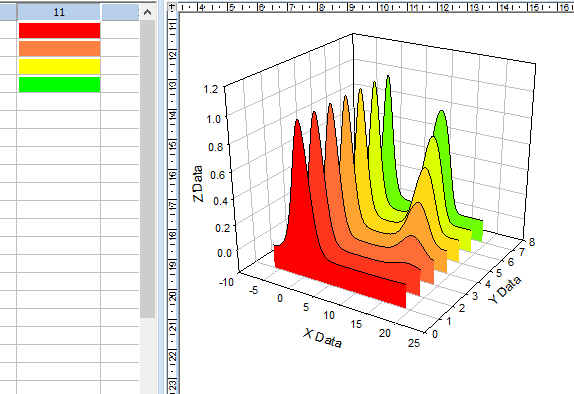This screenshot has width=574, height=394.
Task: Click the 4 tick label on Y axis
Action: [487, 284]
